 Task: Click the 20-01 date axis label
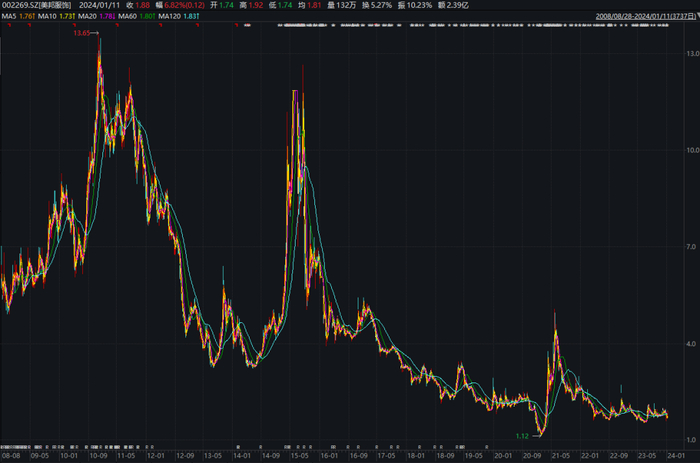tap(503, 456)
